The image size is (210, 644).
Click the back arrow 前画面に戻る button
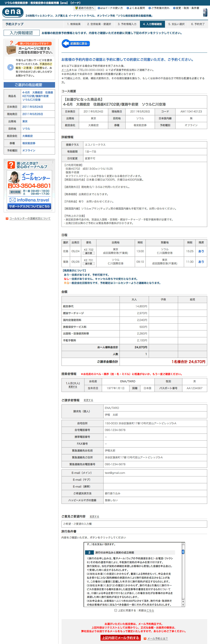pos(76,44)
